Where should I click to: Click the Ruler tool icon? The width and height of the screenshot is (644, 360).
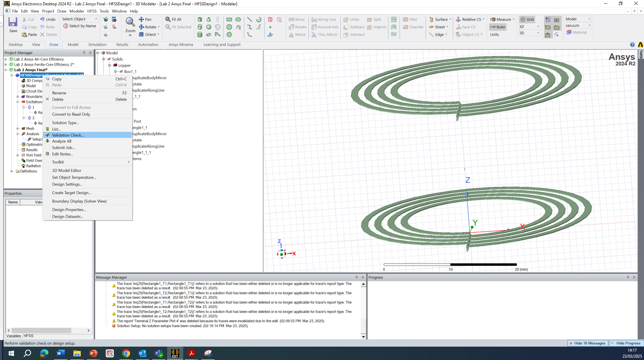coord(493,27)
